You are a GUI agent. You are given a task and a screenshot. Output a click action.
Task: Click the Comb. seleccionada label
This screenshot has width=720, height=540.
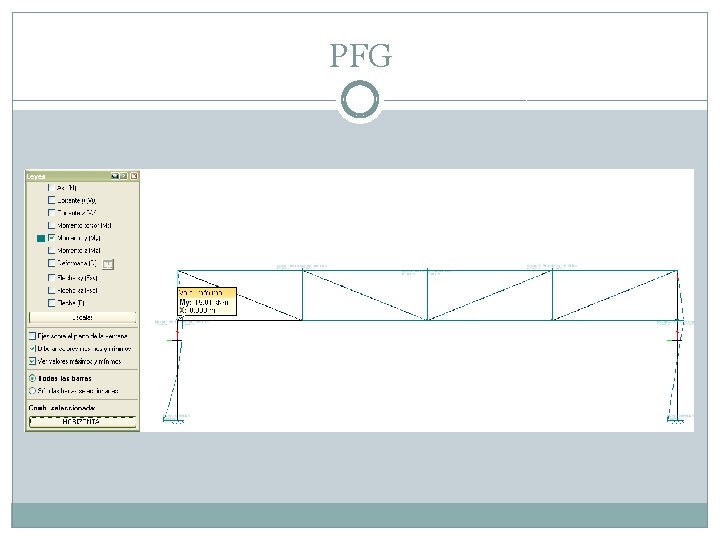tap(62, 408)
